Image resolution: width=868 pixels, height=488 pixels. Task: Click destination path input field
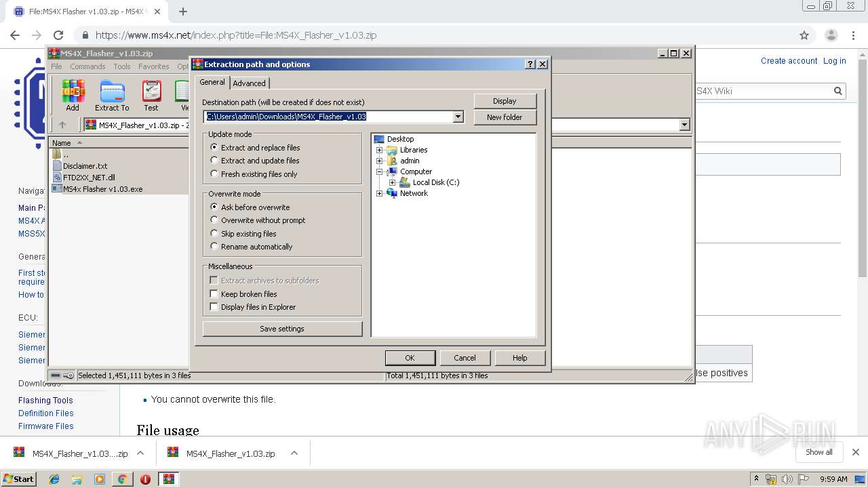(x=328, y=117)
